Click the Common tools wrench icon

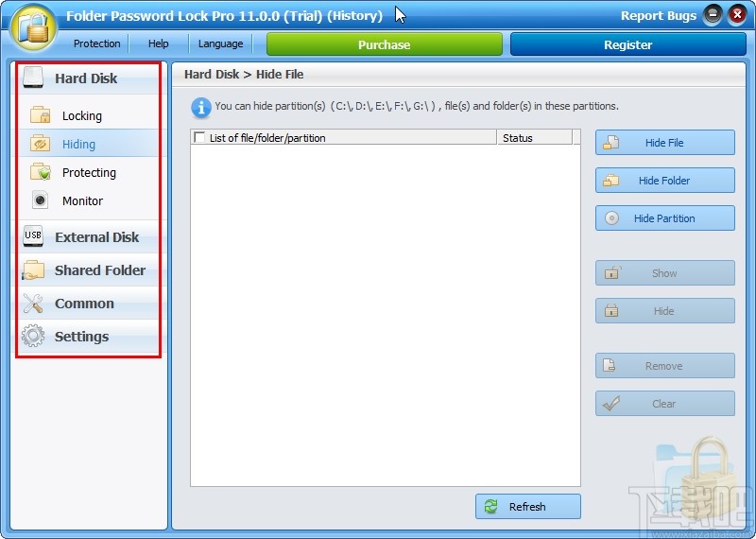coord(33,304)
